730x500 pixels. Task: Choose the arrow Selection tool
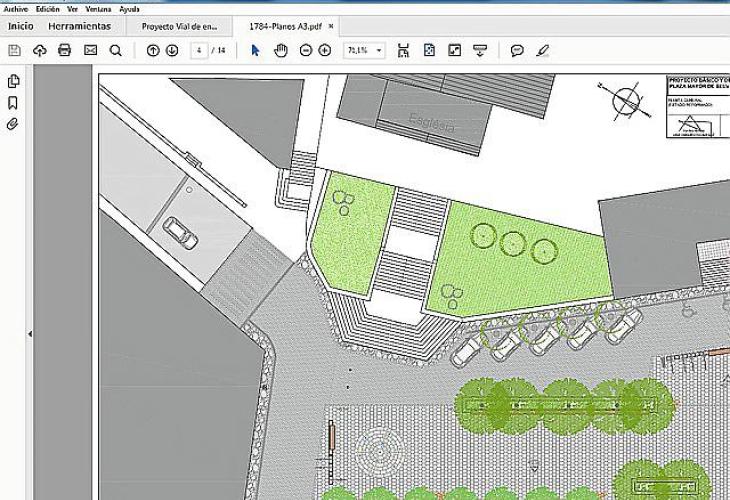click(255, 50)
